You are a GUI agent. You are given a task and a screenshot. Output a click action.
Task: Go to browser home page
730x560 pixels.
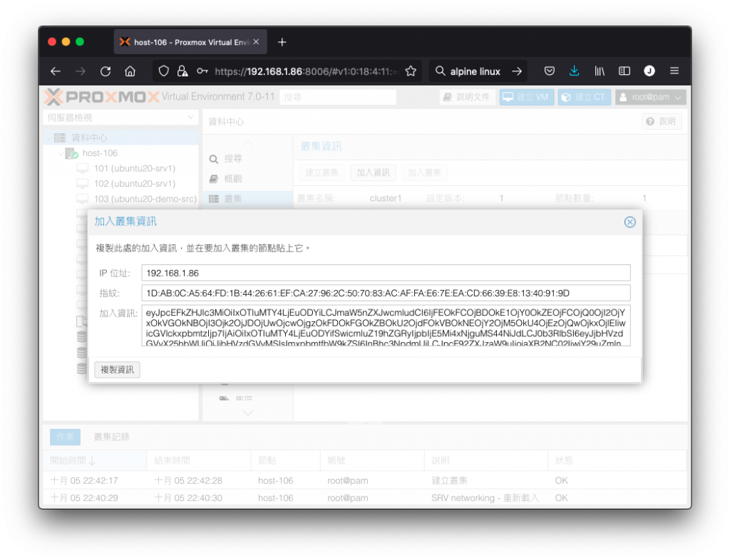(130, 71)
